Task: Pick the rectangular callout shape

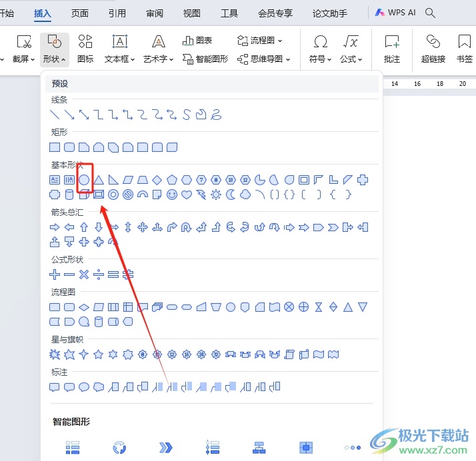Action: pos(55,387)
